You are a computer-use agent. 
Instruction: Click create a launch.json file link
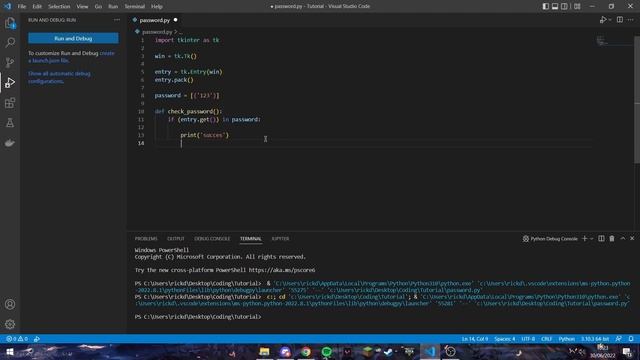[x=71, y=57]
